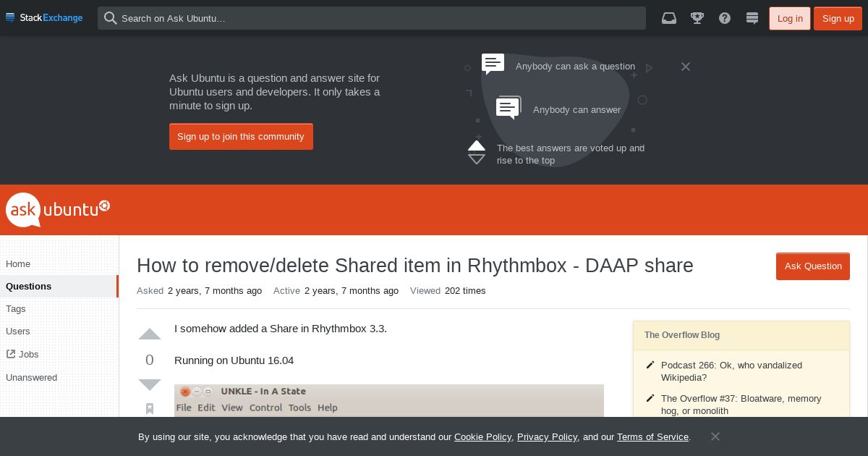The width and height of the screenshot is (868, 456).
Task: Click the Active '2 years, 7 months ago' link
Action: click(x=352, y=291)
